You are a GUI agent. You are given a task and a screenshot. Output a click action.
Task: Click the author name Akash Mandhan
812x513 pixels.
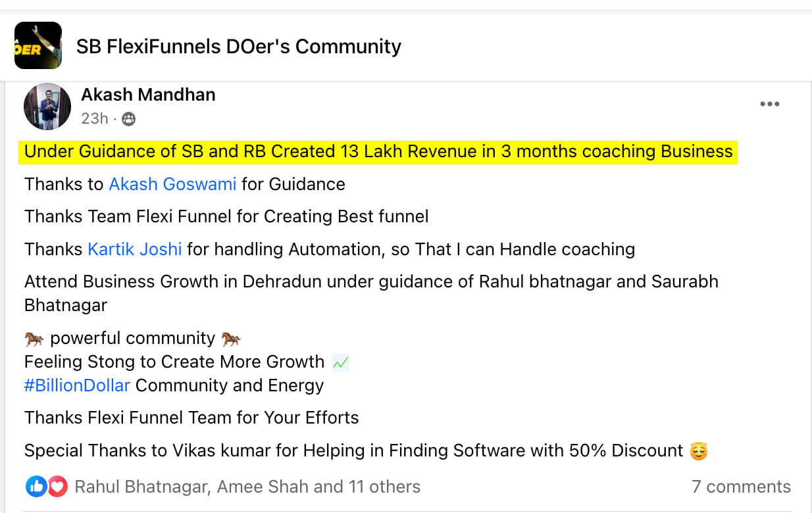point(148,95)
